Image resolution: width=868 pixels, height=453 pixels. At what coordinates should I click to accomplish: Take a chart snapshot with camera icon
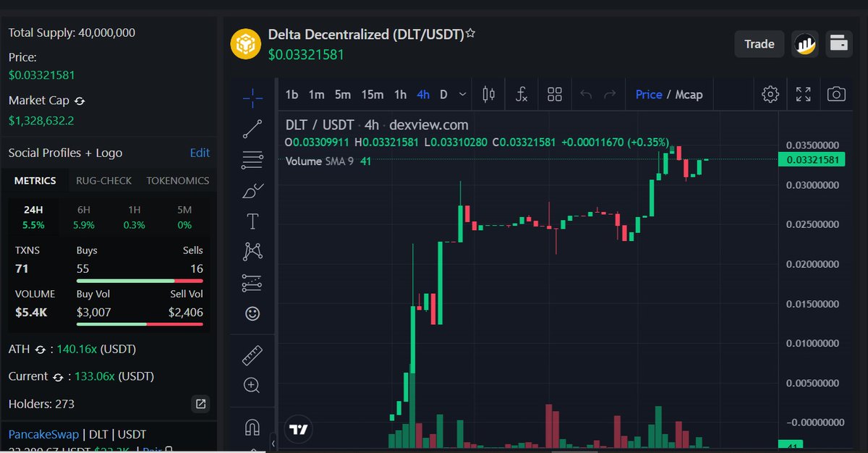tap(836, 94)
